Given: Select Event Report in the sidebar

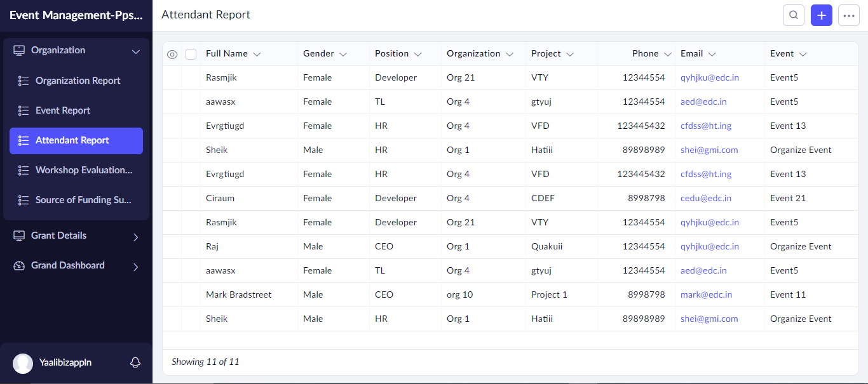Looking at the screenshot, I should coord(63,110).
